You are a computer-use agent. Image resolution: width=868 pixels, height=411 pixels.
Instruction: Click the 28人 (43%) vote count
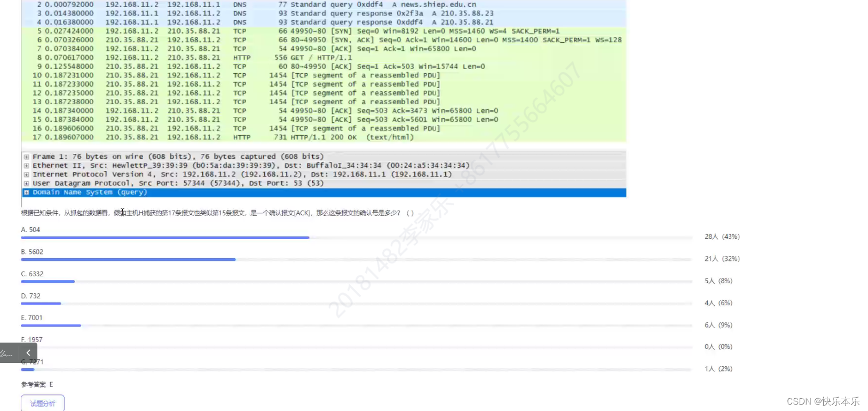[722, 236]
